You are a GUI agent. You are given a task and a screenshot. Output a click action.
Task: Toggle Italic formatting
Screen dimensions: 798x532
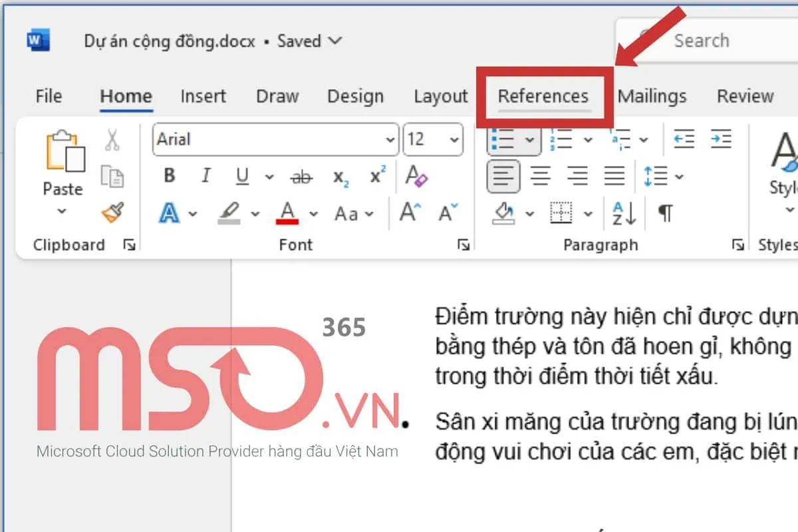coord(205,176)
